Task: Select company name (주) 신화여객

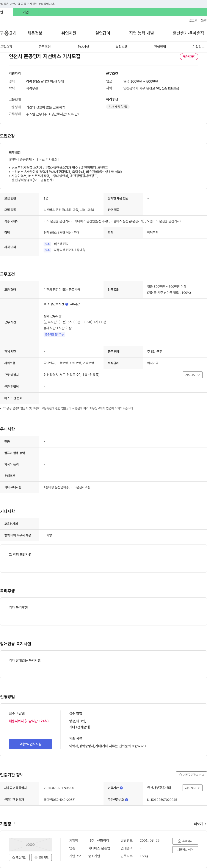Action: coord(99,840)
